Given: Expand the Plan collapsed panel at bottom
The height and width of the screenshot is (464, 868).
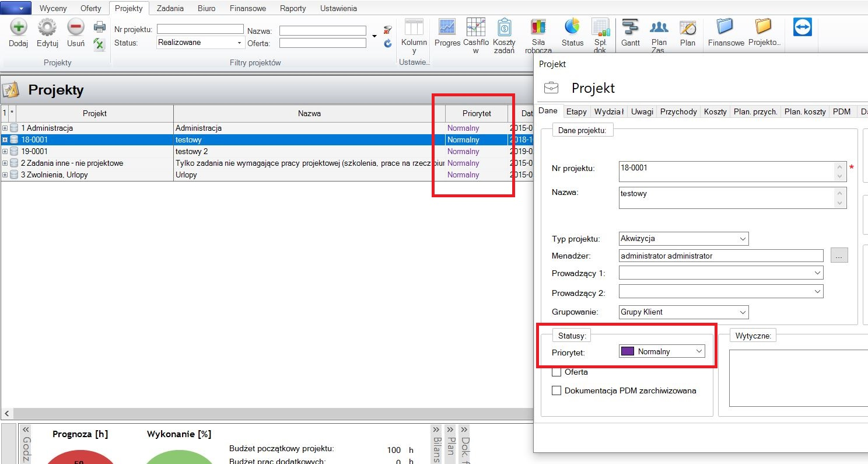Looking at the screenshot, I should pyautogui.click(x=450, y=430).
